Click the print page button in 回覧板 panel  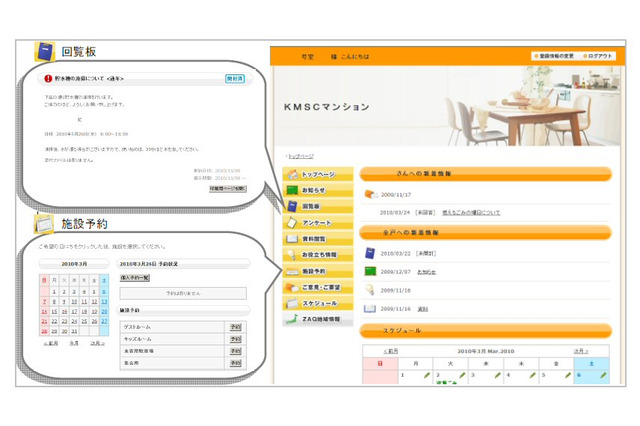[x=228, y=189]
